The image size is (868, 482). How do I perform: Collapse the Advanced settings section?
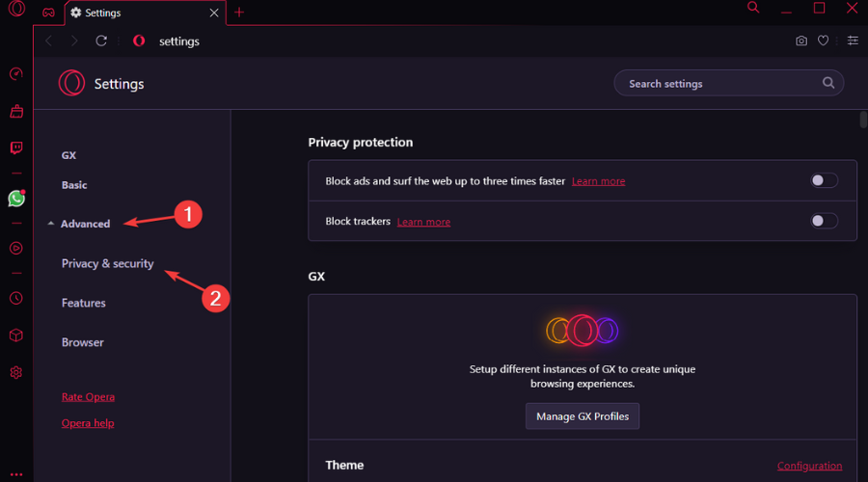click(85, 224)
